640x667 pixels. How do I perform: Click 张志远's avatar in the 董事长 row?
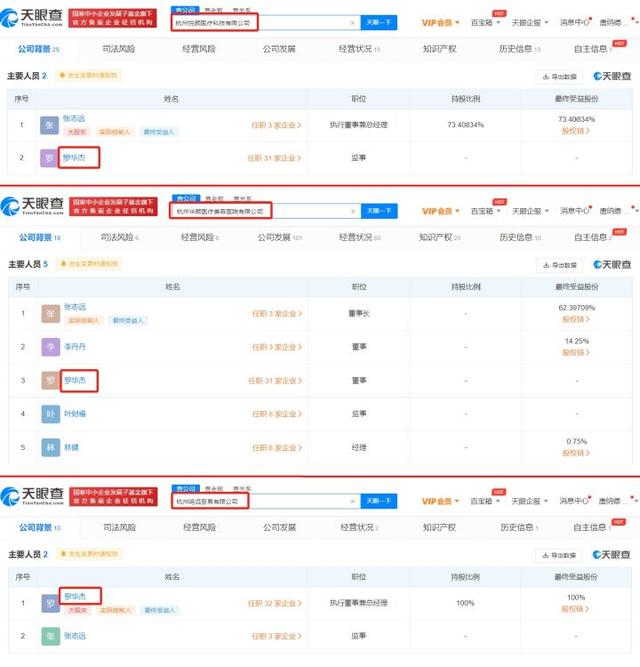click(51, 314)
